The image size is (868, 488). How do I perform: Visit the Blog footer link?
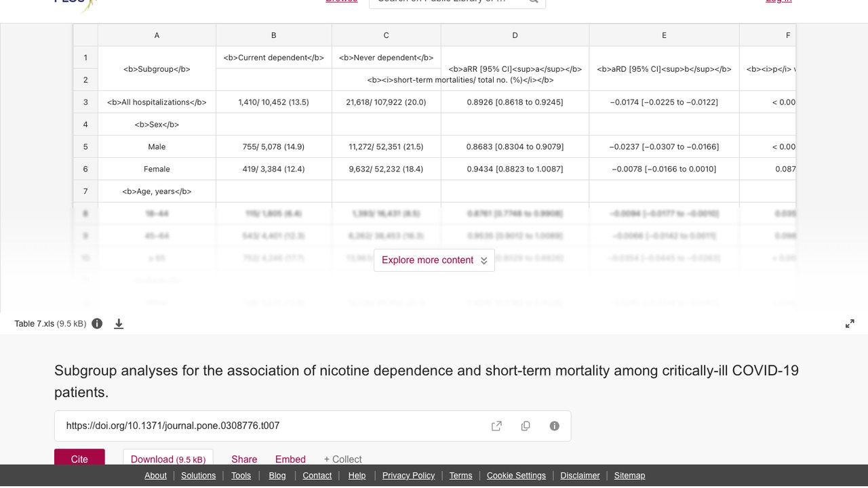click(x=277, y=476)
